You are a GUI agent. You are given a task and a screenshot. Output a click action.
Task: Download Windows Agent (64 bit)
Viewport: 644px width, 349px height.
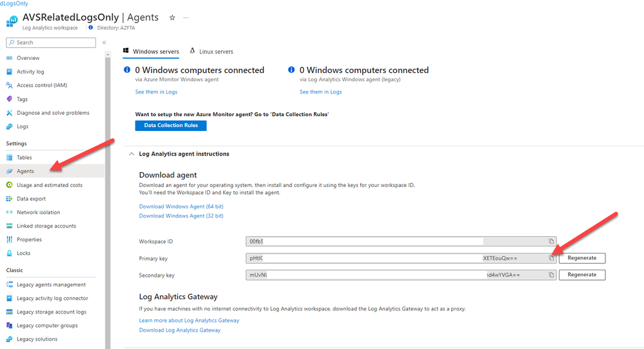(x=181, y=206)
